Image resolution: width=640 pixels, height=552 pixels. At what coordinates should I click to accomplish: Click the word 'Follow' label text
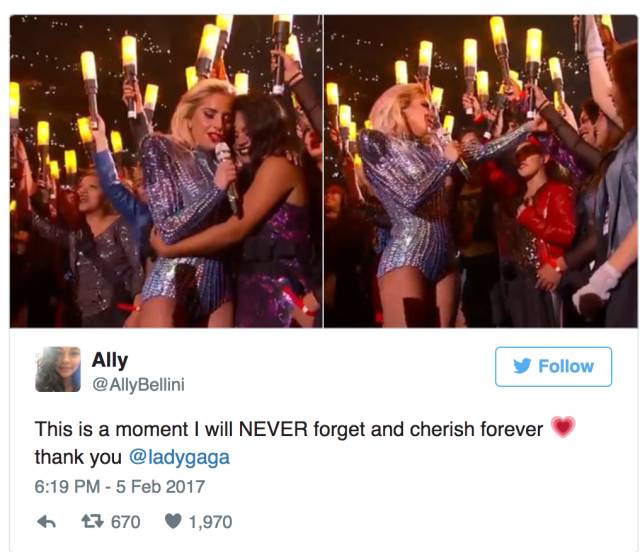pyautogui.click(x=566, y=366)
